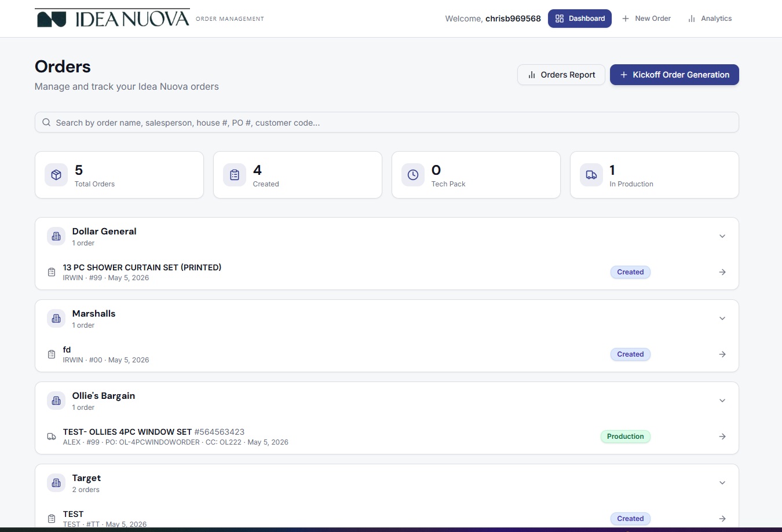Click the Orders page heading
Image resolution: width=782 pixels, height=532 pixels.
(x=63, y=67)
